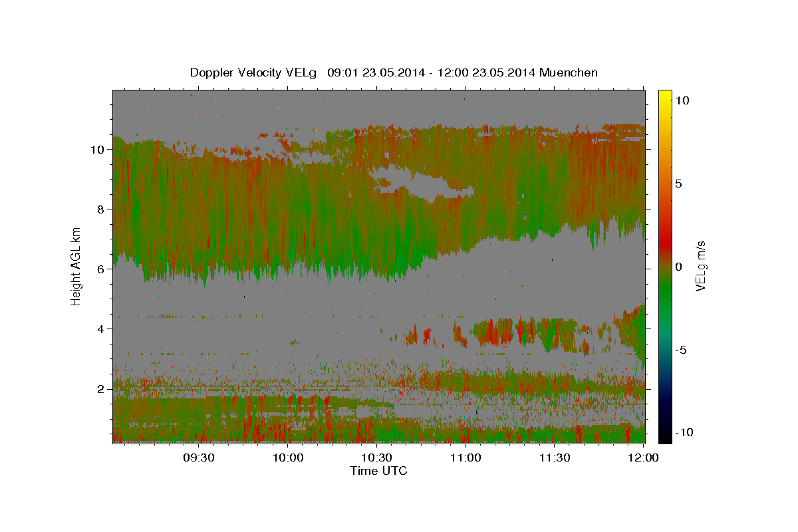
Task: Click the 'Time UTC' axis title
Action: click(x=378, y=471)
